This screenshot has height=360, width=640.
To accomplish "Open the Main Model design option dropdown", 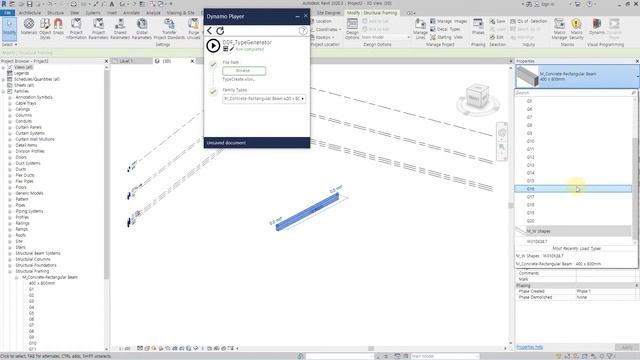I will click(386, 37).
